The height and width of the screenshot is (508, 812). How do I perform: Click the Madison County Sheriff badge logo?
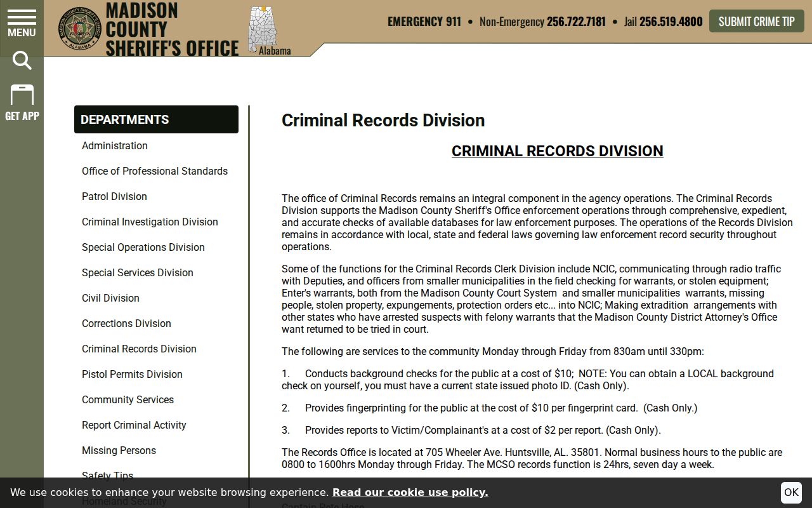80,29
